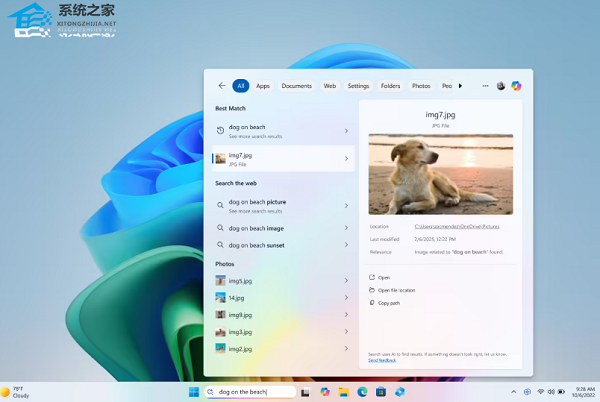Click the 14.jpg thumbnail icon
Image resolution: width=600 pixels, height=402 pixels.
[220, 297]
